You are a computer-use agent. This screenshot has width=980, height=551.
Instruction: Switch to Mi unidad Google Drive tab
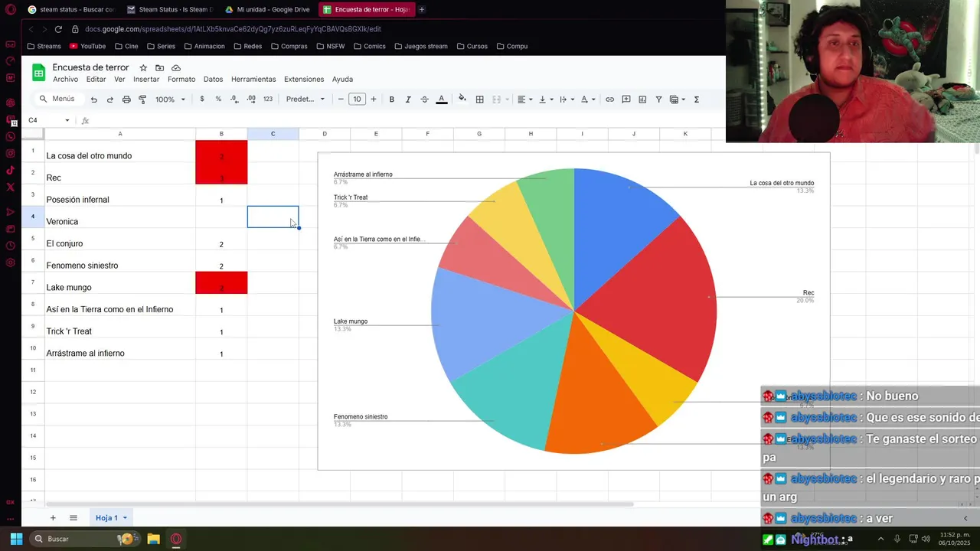(x=268, y=10)
